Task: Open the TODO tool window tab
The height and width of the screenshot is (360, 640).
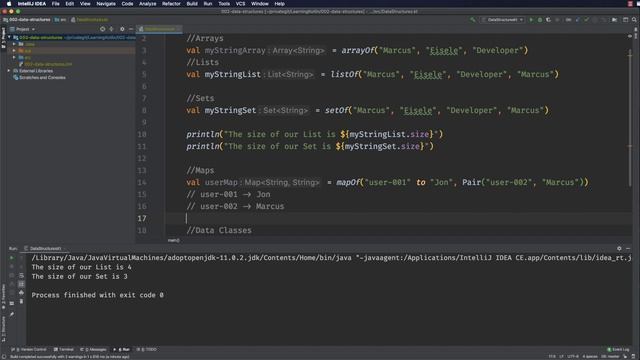Action: point(147,349)
